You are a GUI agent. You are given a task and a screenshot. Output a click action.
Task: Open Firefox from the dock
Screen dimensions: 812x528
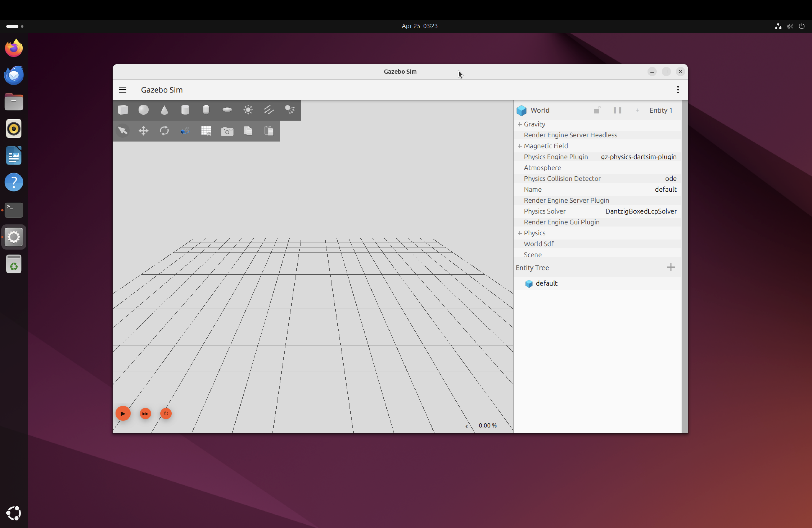(x=14, y=48)
